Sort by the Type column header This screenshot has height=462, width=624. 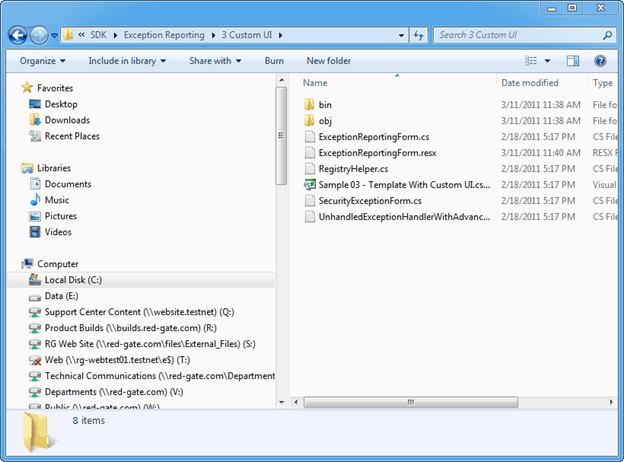(x=603, y=83)
